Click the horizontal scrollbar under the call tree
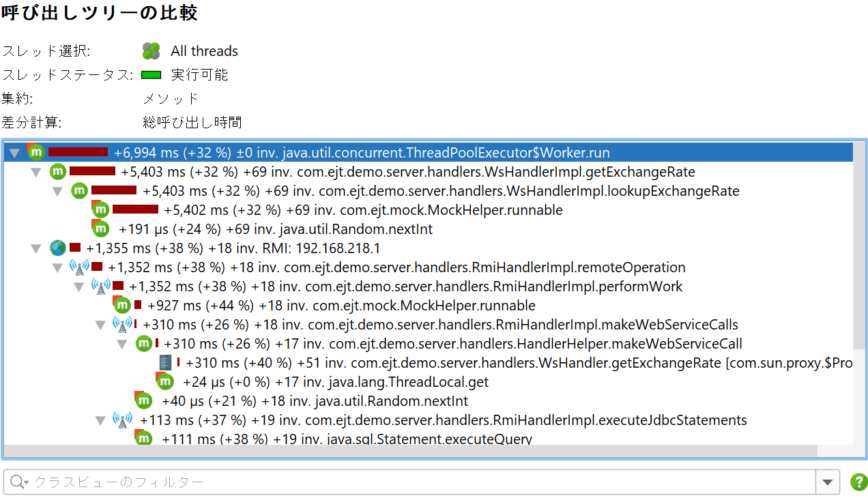Viewport: 868px width, 498px height. click(409, 452)
